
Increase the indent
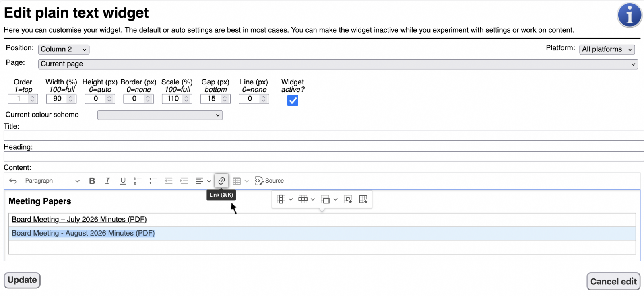[184, 181]
